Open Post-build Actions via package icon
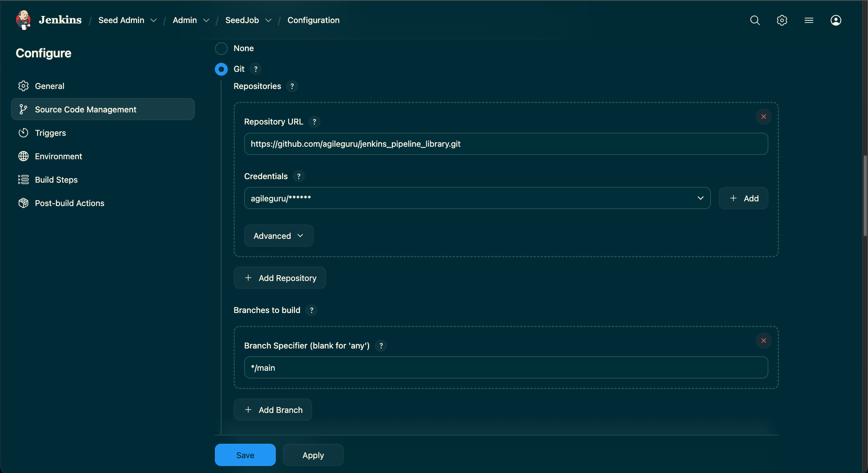868x473 pixels. coord(23,203)
